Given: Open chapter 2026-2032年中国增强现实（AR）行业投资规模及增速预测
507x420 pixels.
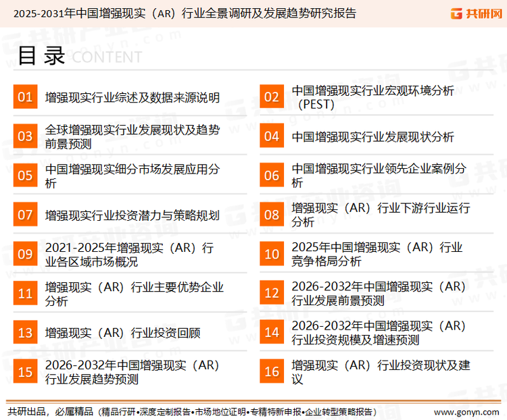Looking at the screenshot, I should coord(379,333).
